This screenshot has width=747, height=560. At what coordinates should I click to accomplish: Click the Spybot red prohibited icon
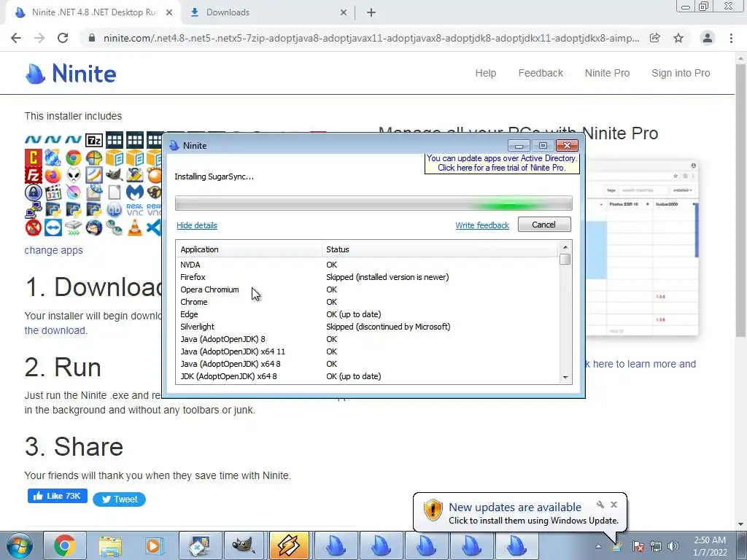(33, 227)
